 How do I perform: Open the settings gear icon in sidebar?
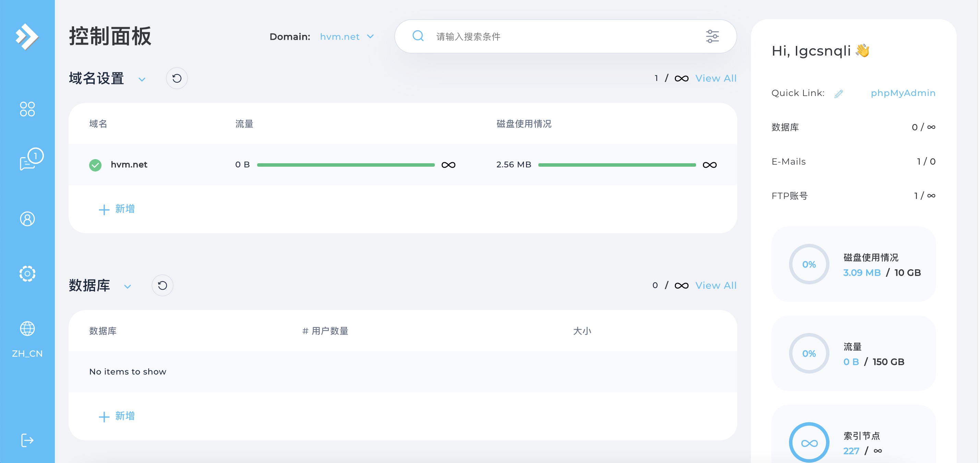[x=27, y=274]
